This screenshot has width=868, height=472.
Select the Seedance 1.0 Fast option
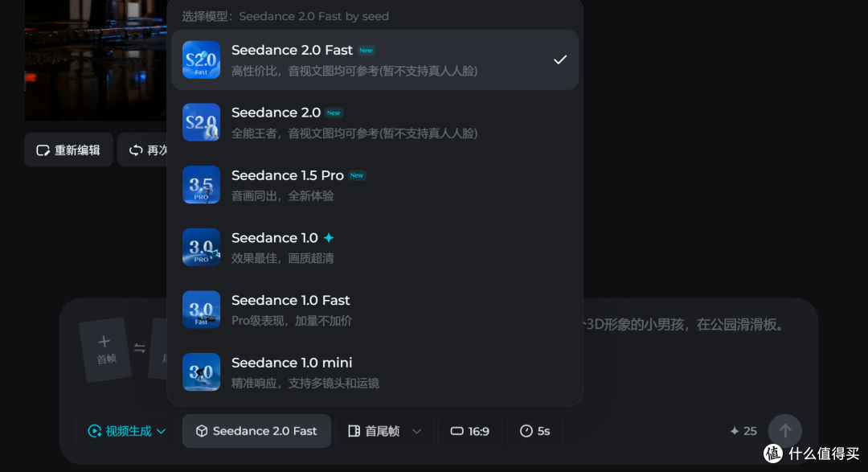point(375,310)
